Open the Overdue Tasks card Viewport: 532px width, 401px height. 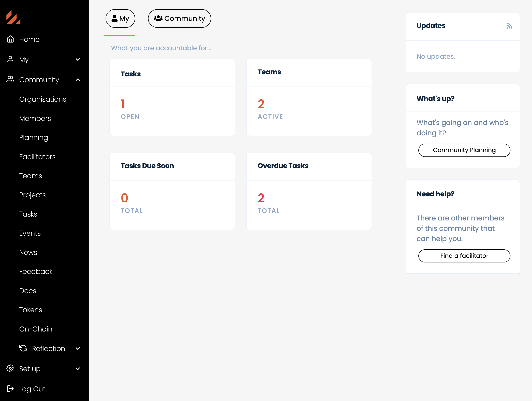309,191
